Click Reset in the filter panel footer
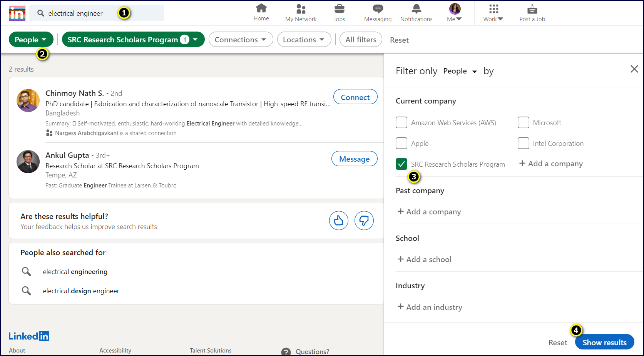 click(558, 343)
